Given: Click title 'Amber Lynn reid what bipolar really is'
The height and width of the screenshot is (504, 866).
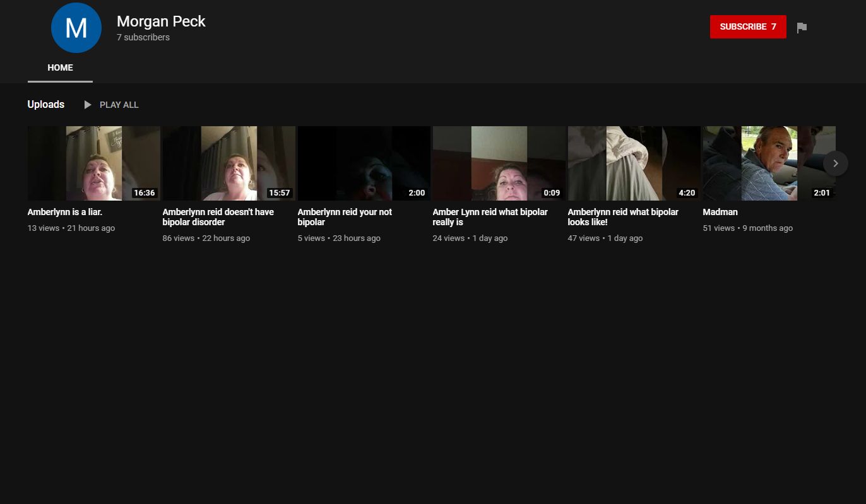Looking at the screenshot, I should [x=490, y=217].
